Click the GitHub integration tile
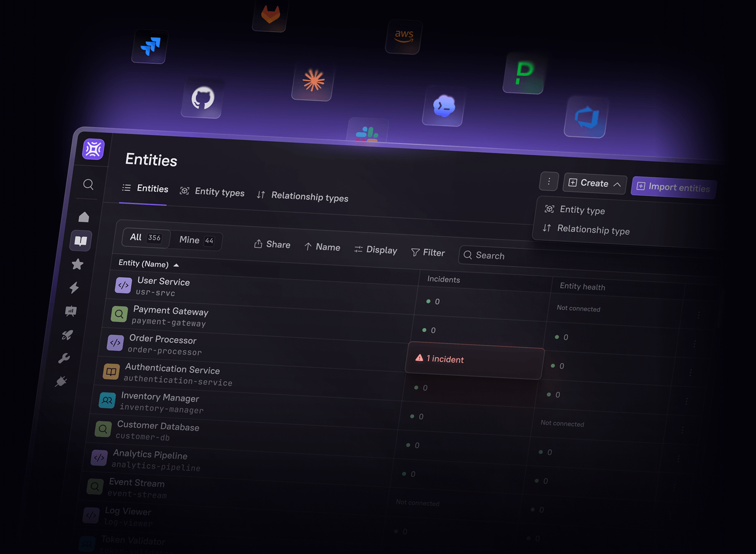Viewport: 756px width, 554px height. click(202, 98)
